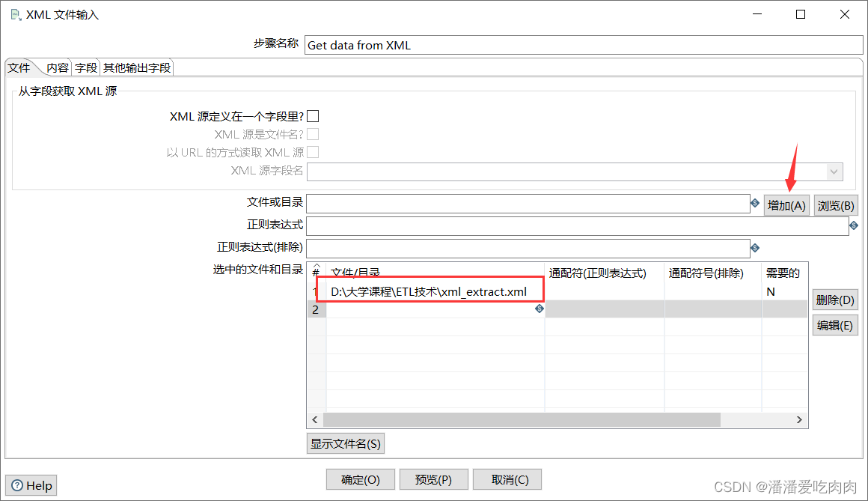Viewport: 868px width, 501px height.
Task: Click the variable icon beside 文件或目录 field
Action: [x=755, y=203]
